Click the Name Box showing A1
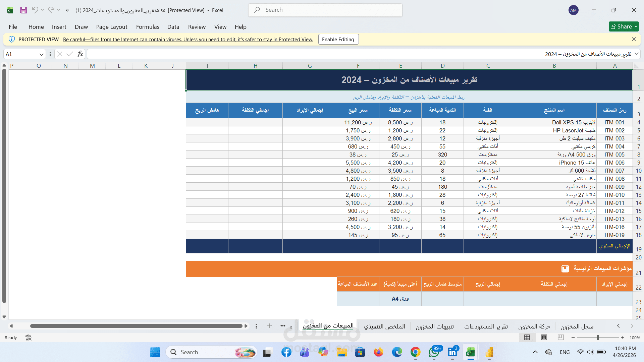644x362 pixels. pyautogui.click(x=21, y=54)
